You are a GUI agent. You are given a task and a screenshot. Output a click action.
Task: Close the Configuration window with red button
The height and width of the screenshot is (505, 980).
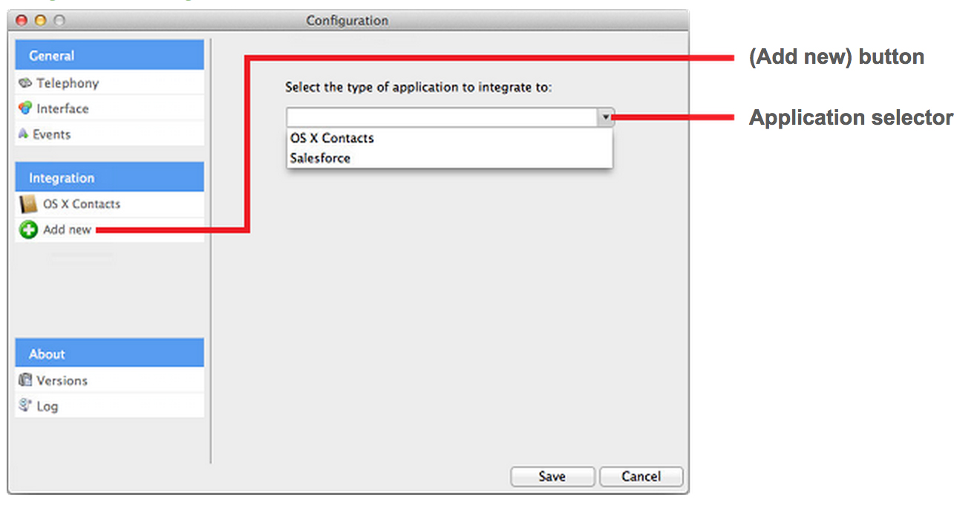point(22,21)
